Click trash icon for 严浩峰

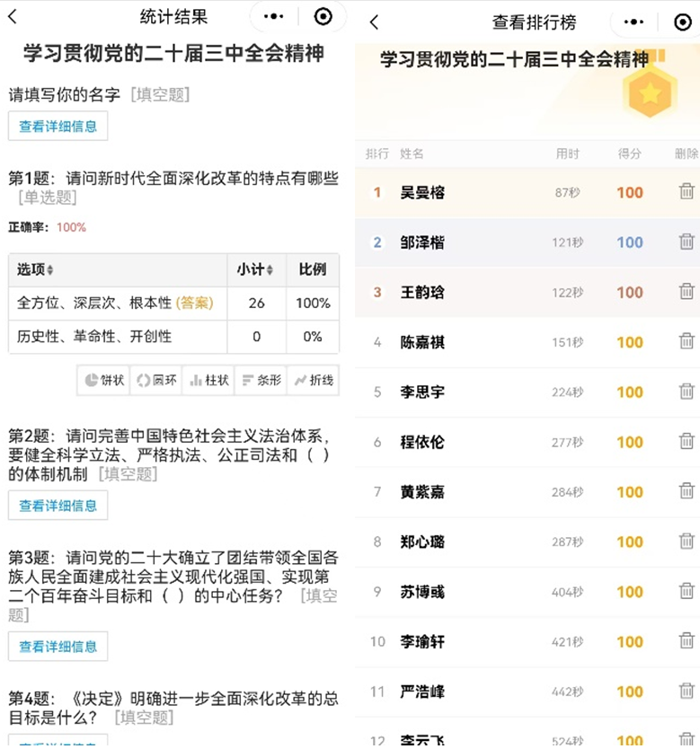(686, 691)
